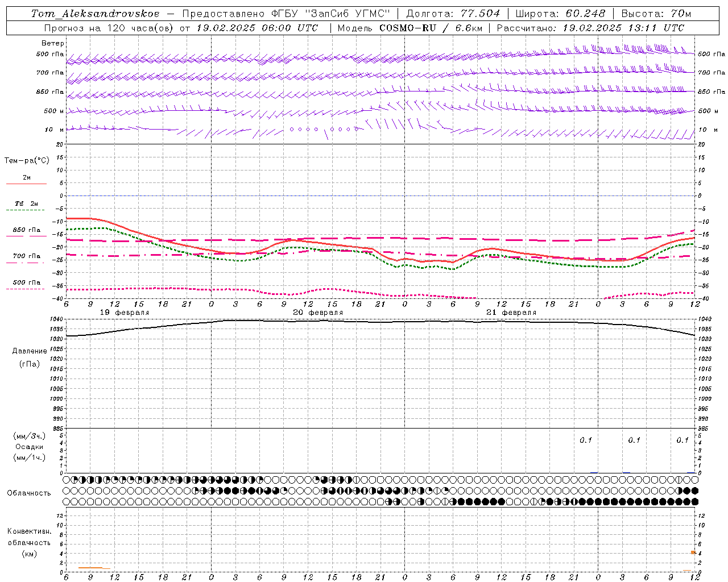Click the 'Высота: 70м' header field
This screenshot has width=728, height=582.
(656, 14)
